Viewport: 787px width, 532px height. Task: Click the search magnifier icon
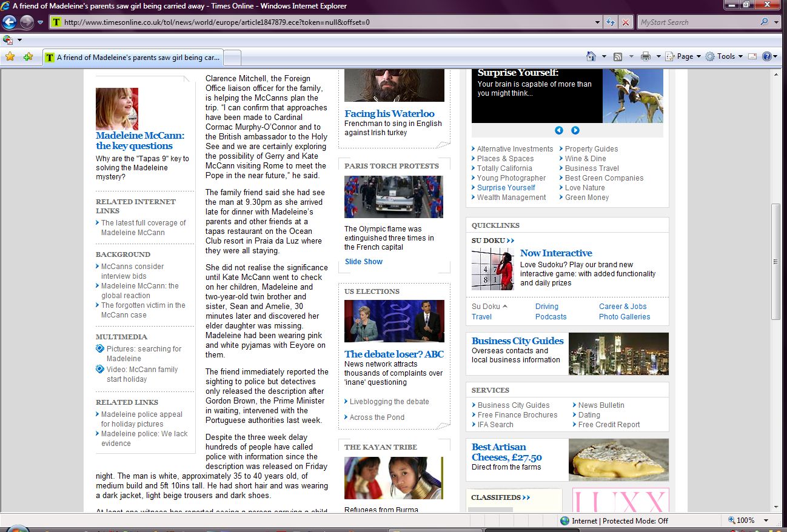(764, 22)
